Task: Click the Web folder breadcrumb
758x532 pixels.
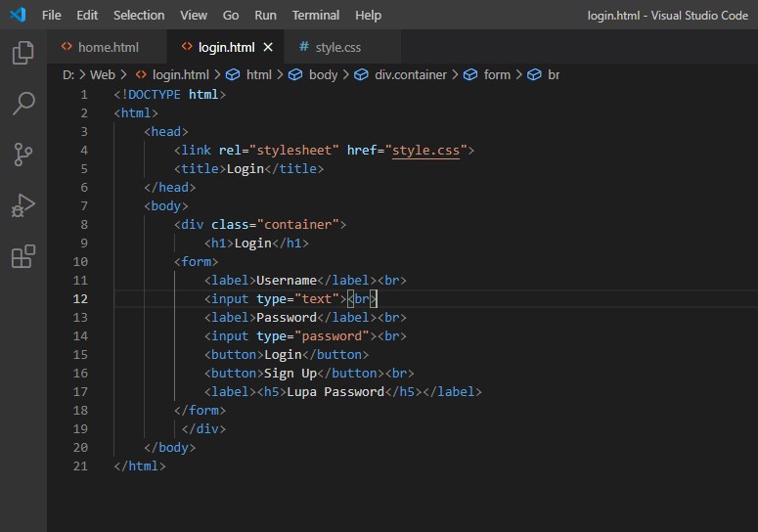Action: tap(103, 75)
